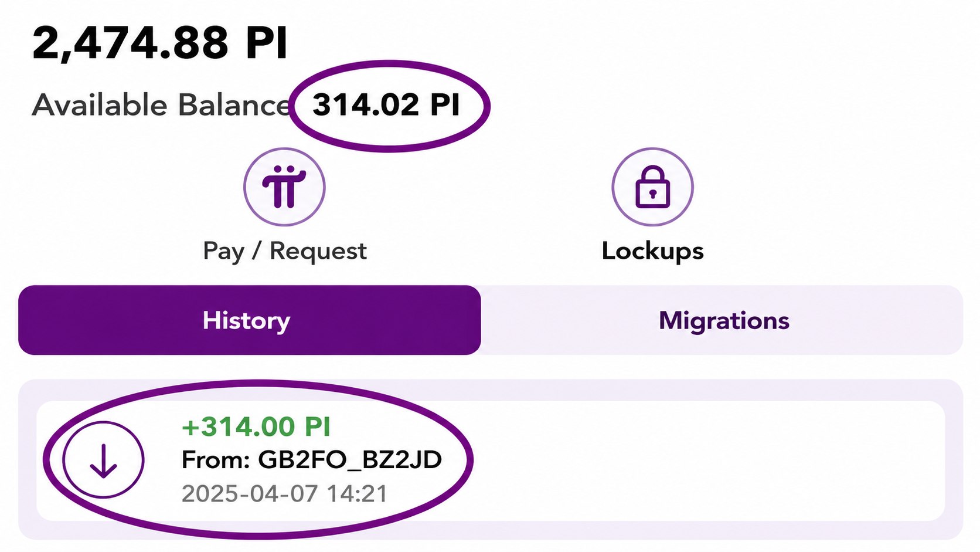
Task: Click the word From: in transaction entry
Action: (216, 460)
